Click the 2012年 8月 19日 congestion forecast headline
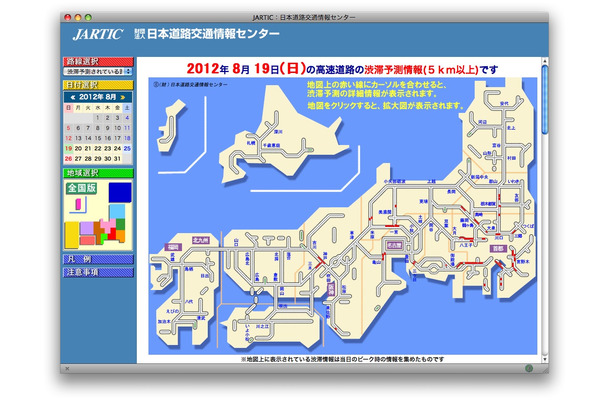This screenshot has width=610, height=400. pyautogui.click(x=342, y=69)
